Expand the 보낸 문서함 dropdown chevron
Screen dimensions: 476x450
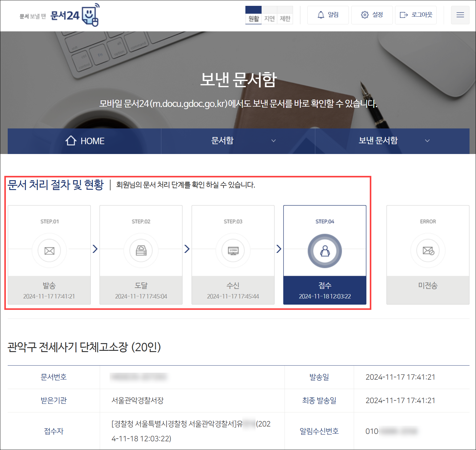[x=427, y=141]
